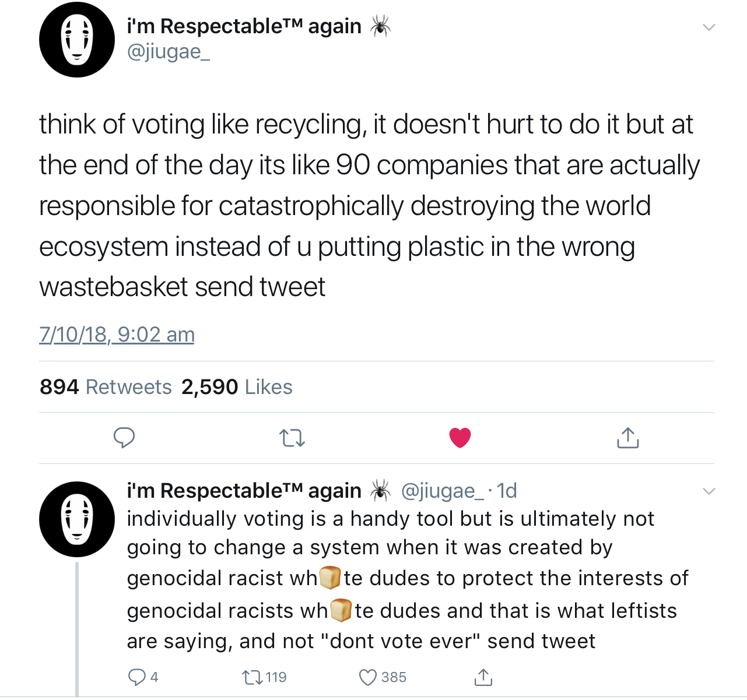Unlike the main tweet with the red heart
This screenshot has height=700, width=747.
pos(460,437)
